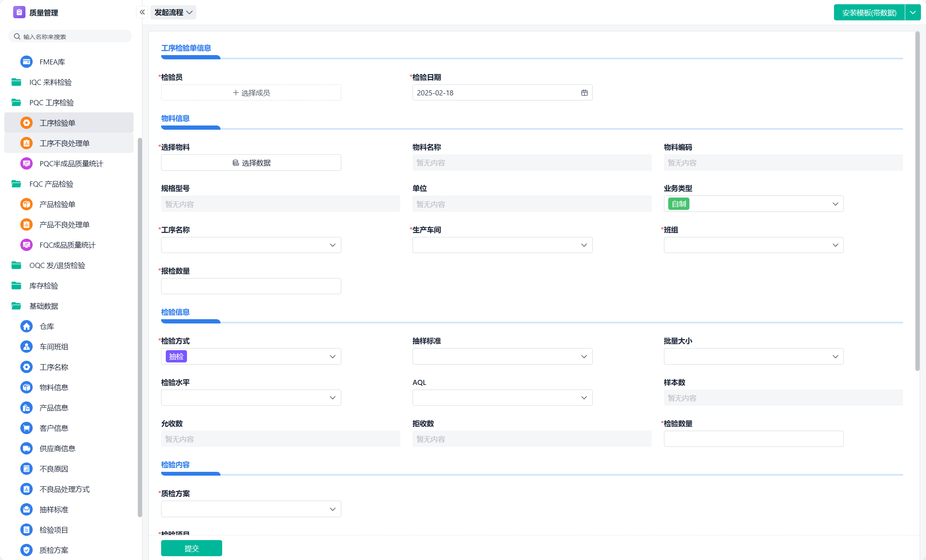This screenshot has width=926, height=560.
Task: Open the calendar icon in 检验日期
Action: (x=584, y=93)
